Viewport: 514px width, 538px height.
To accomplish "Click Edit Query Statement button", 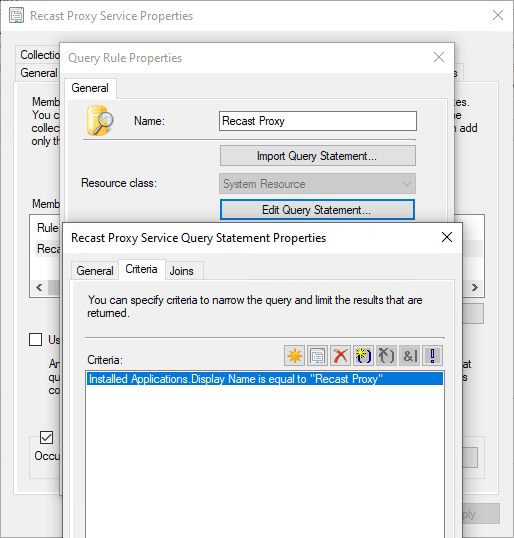I will click(x=317, y=210).
